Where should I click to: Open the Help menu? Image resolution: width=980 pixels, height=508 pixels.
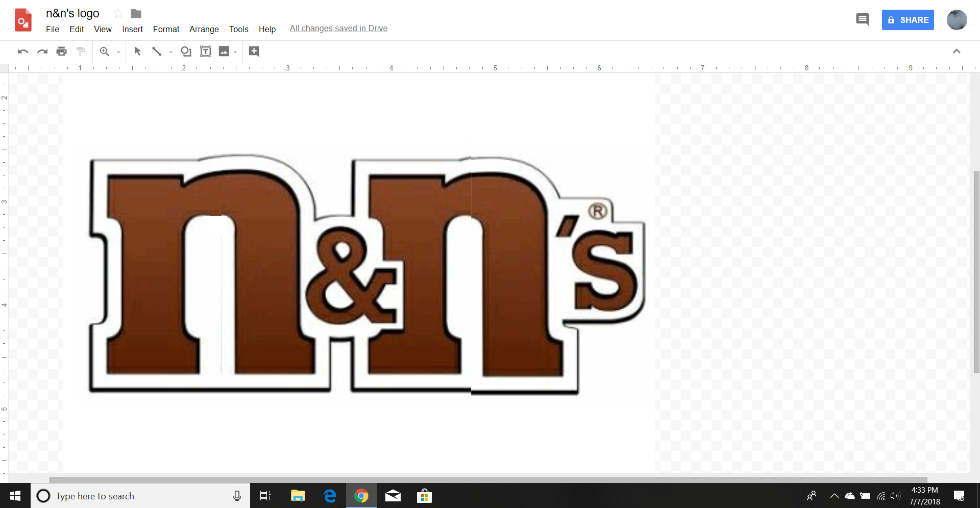click(267, 29)
